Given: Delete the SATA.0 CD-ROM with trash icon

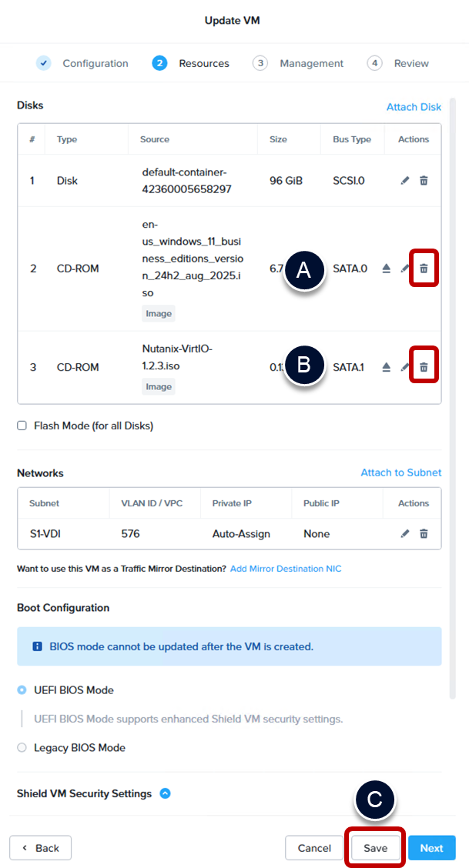Looking at the screenshot, I should [x=424, y=269].
